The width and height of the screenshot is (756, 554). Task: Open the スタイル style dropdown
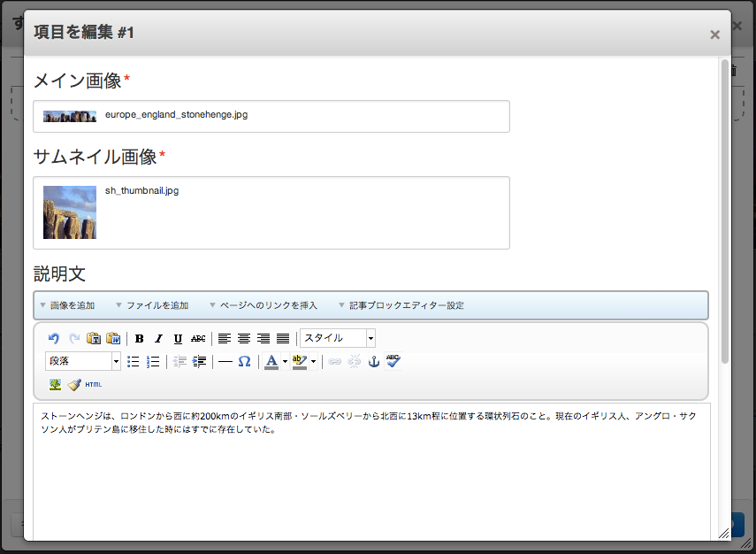click(x=338, y=338)
